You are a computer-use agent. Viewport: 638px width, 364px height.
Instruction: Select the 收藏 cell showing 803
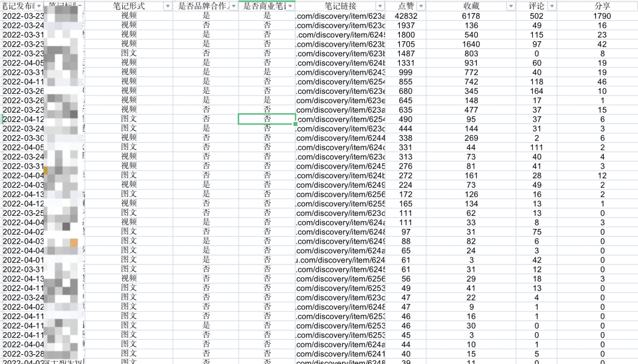pyautogui.click(x=471, y=53)
